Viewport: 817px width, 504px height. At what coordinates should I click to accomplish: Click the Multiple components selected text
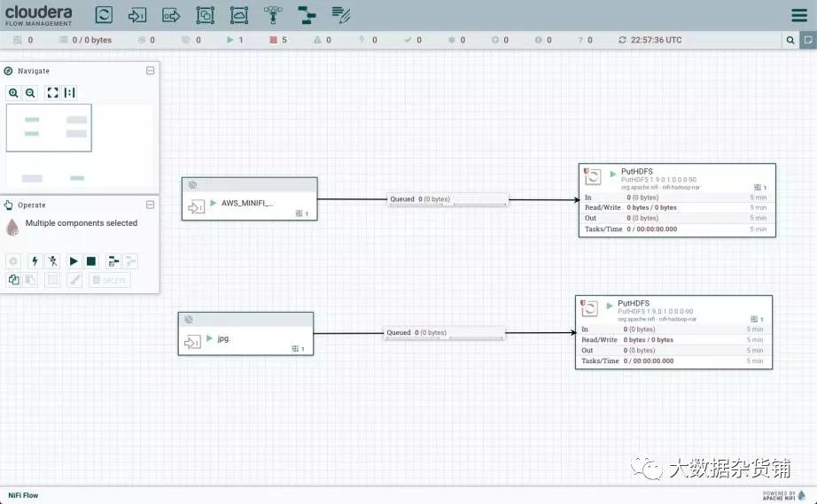82,223
